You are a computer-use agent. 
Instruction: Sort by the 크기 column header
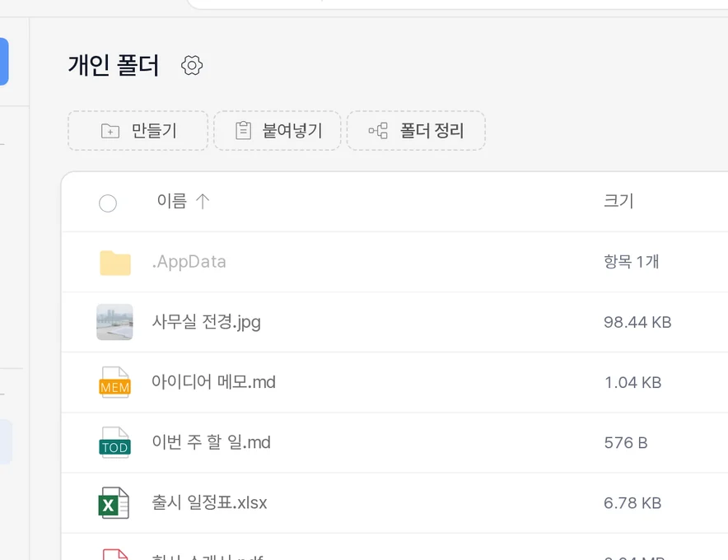pos(618,201)
